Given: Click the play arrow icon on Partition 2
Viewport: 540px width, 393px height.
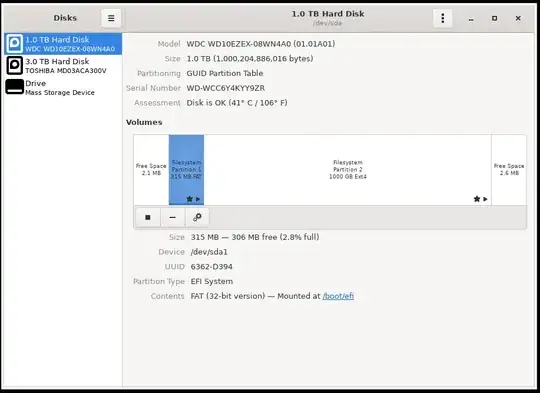Looking at the screenshot, I should tap(485, 199).
